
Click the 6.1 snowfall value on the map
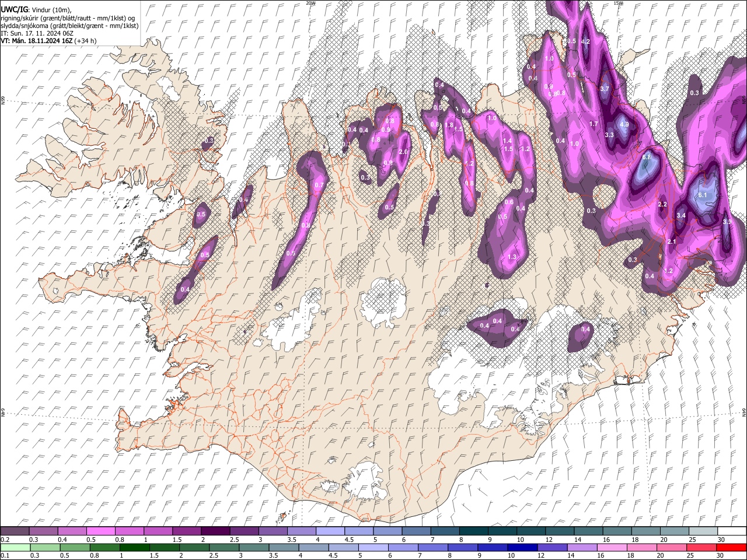[x=703, y=195]
